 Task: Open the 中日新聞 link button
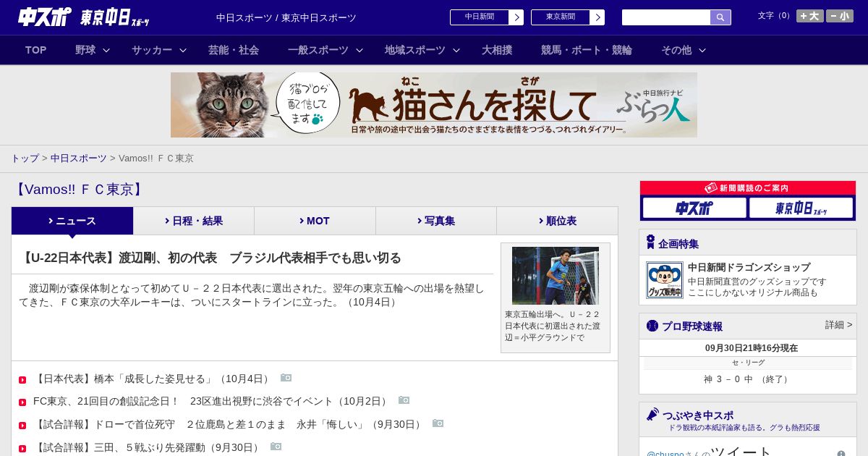tap(487, 17)
